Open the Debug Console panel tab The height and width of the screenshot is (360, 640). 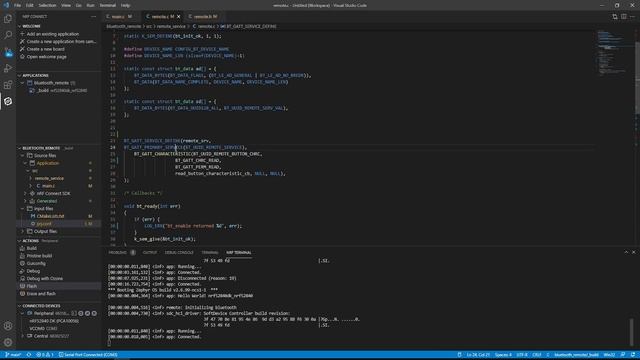(x=179, y=253)
